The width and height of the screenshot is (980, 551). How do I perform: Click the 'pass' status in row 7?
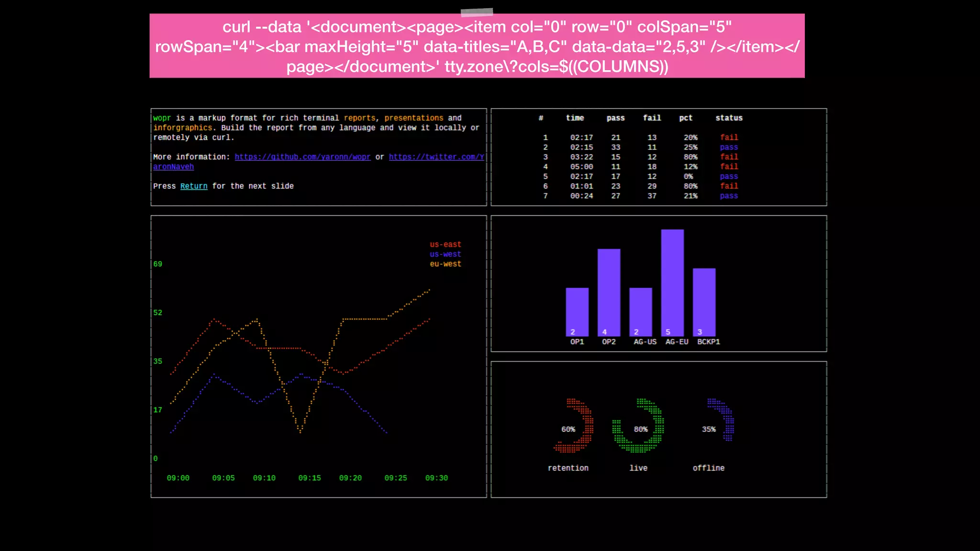tap(729, 196)
